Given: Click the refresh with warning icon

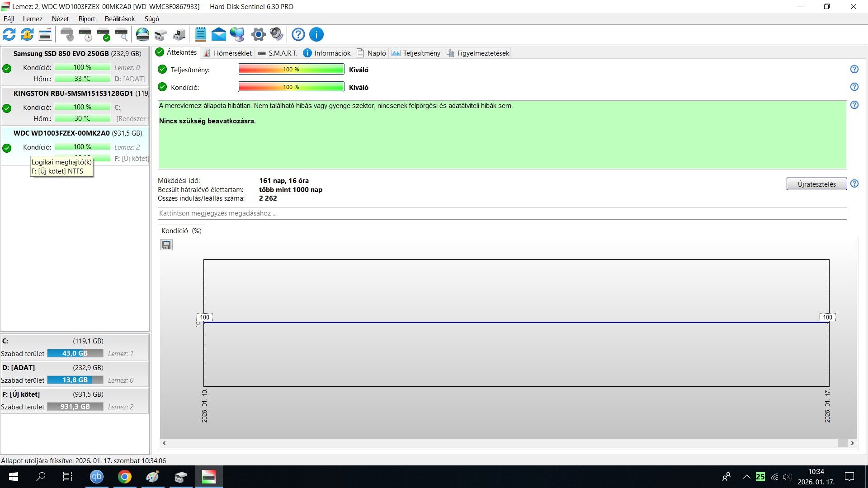Looking at the screenshot, I should point(27,34).
